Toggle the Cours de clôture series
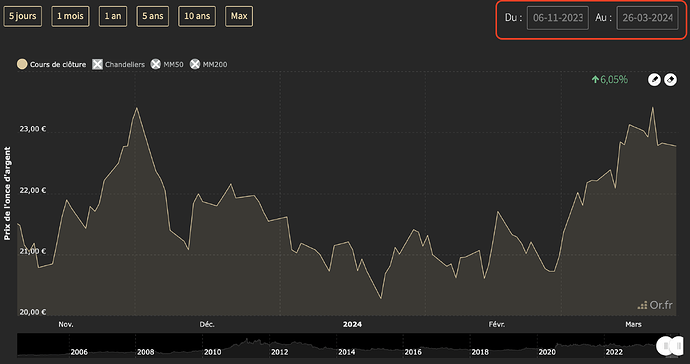The width and height of the screenshot is (690, 364). click(51, 64)
